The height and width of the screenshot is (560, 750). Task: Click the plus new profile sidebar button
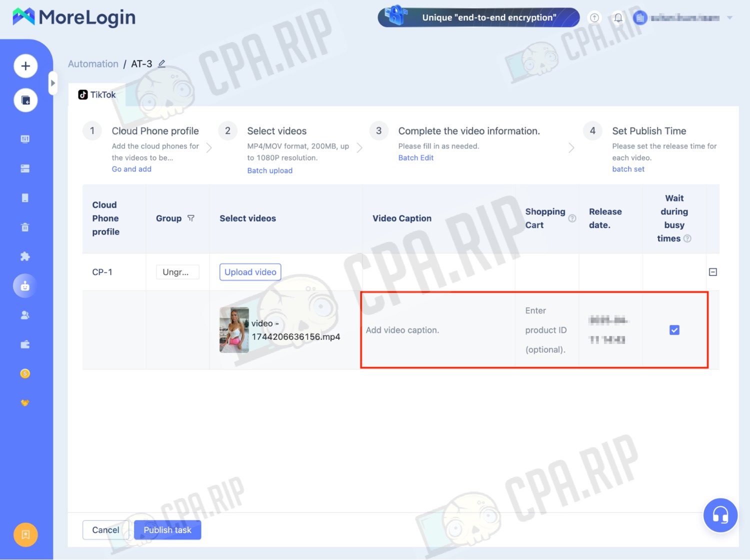pyautogui.click(x=25, y=66)
